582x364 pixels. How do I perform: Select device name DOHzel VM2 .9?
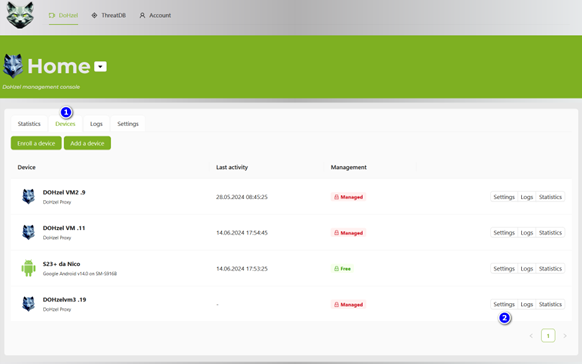(64, 192)
